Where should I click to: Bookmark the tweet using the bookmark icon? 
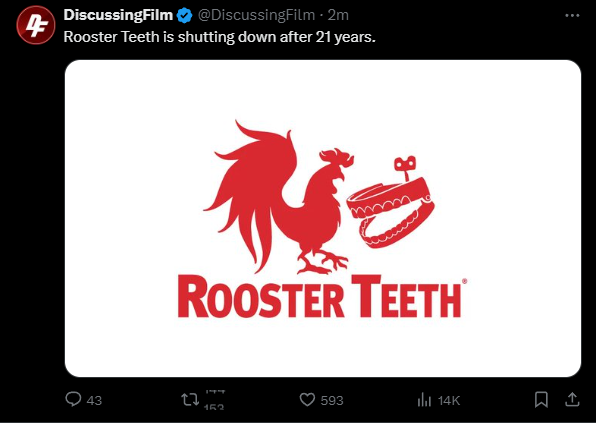(x=541, y=399)
